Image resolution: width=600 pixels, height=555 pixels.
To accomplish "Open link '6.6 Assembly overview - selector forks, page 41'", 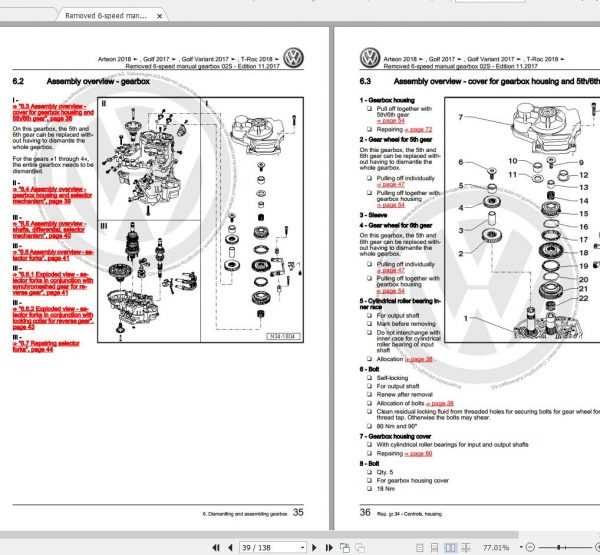I will 53,255.
